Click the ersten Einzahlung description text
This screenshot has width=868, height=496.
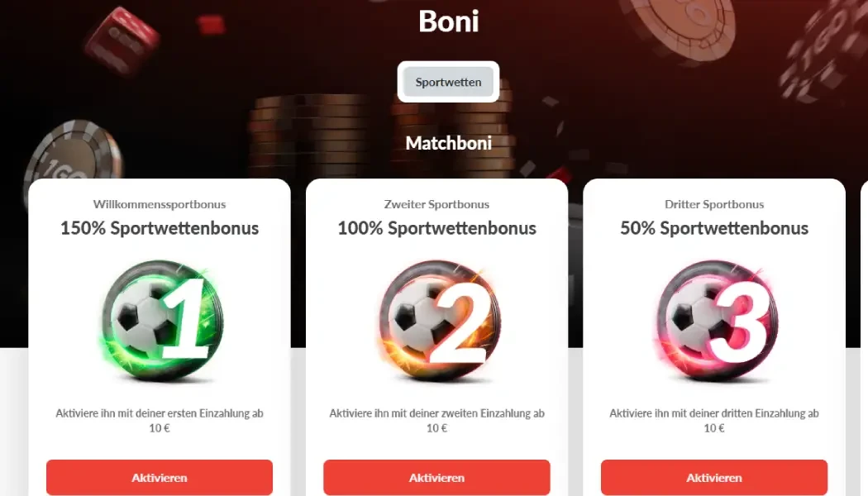point(160,420)
